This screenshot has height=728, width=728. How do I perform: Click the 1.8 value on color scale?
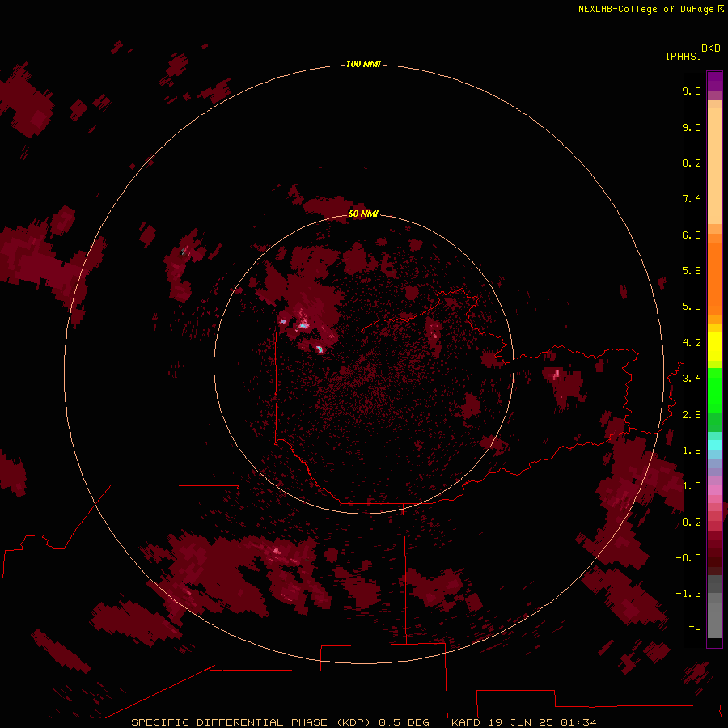coord(692,451)
